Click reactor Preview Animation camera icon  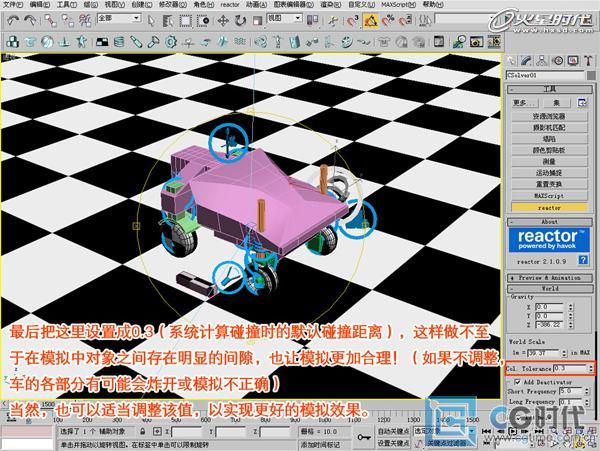(476, 42)
